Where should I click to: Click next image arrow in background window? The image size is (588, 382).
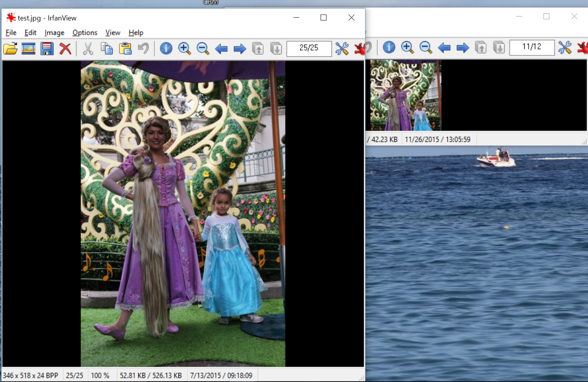click(463, 48)
